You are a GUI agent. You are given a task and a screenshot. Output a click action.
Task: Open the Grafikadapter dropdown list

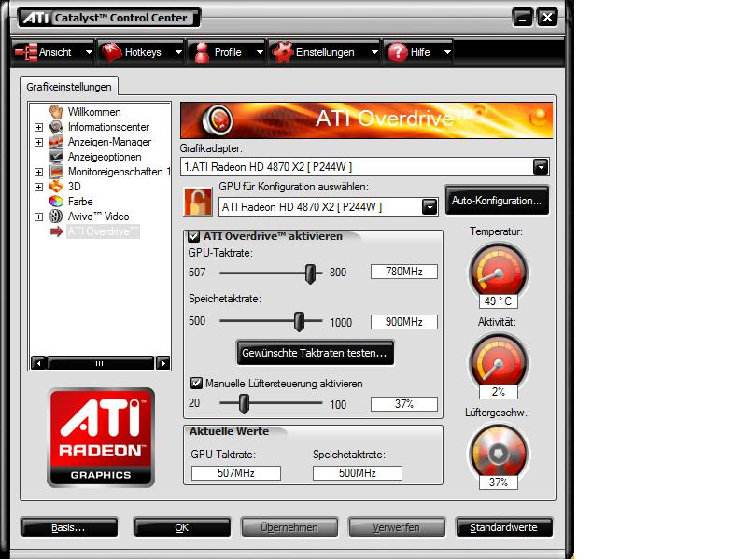pos(541,167)
